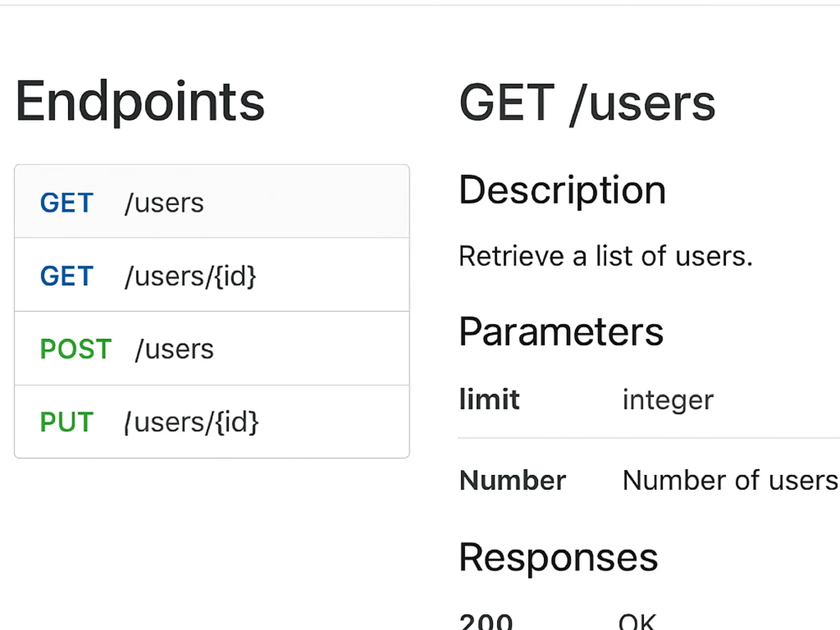Click the GET badge beside /users/{id}
The width and height of the screenshot is (840, 630).
pyautogui.click(x=66, y=276)
